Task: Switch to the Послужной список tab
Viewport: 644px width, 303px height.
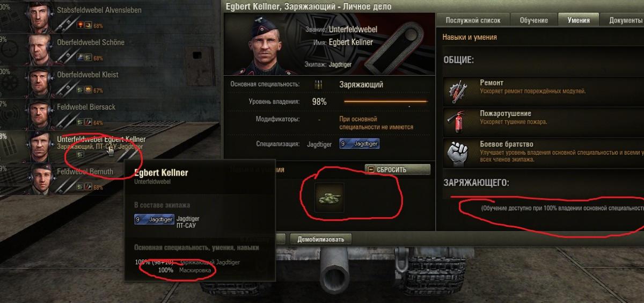Action: click(473, 20)
